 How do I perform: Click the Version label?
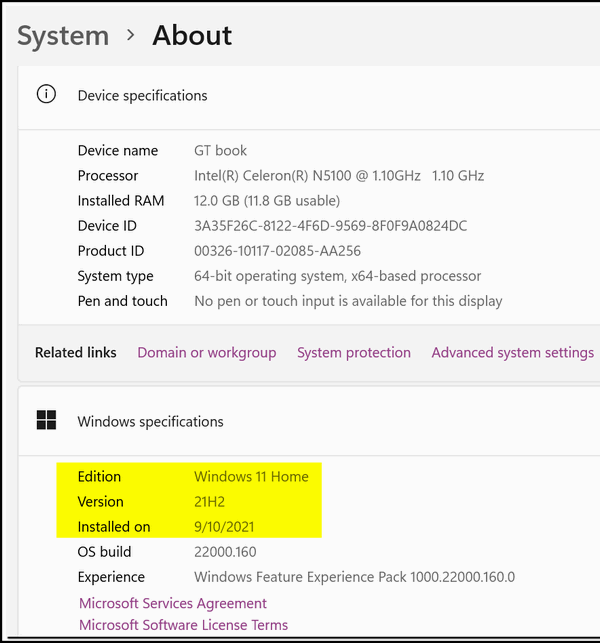[x=100, y=502]
